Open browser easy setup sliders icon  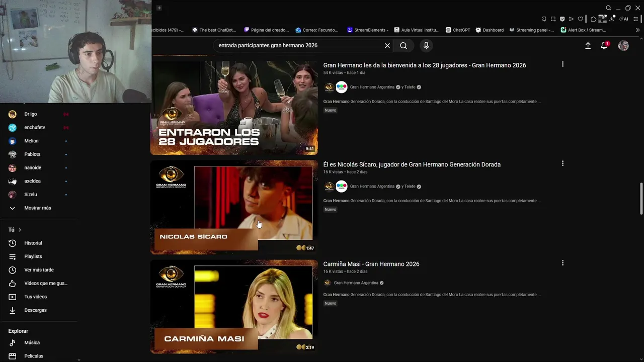pos(635,19)
